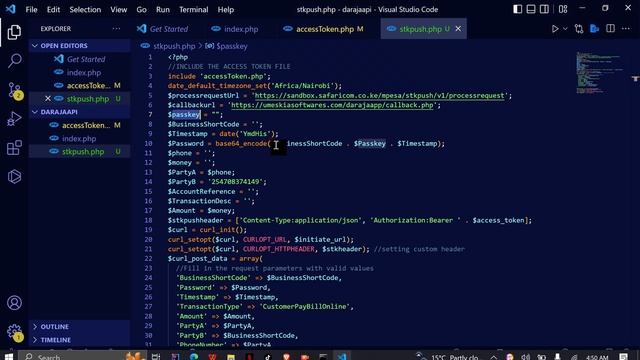Toggle the primary side bar layout button

(x=517, y=9)
